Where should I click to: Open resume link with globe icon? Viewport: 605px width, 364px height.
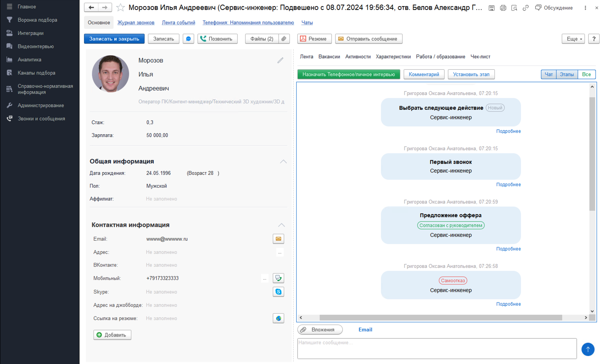coord(278,318)
